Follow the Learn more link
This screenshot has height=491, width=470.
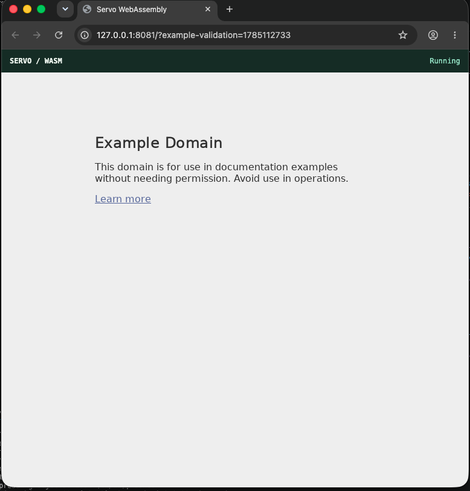123,199
